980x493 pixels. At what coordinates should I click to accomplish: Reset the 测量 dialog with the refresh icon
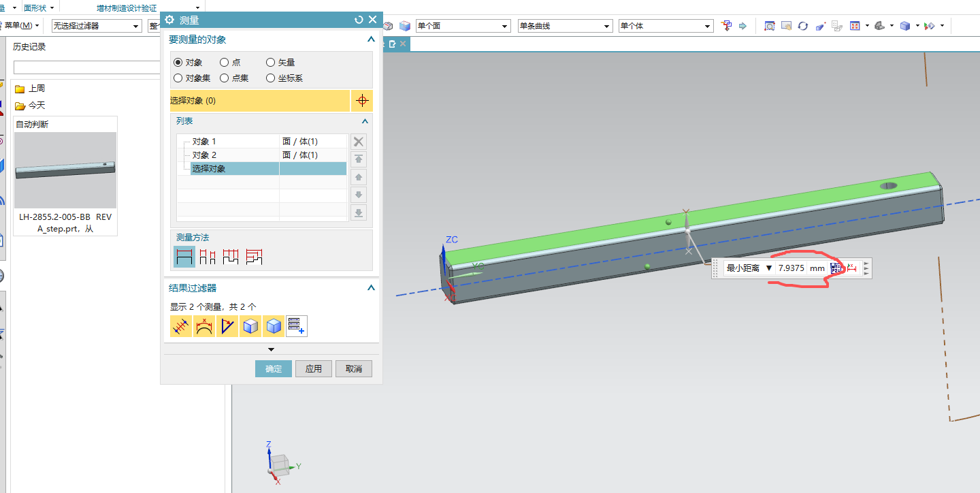coord(359,20)
